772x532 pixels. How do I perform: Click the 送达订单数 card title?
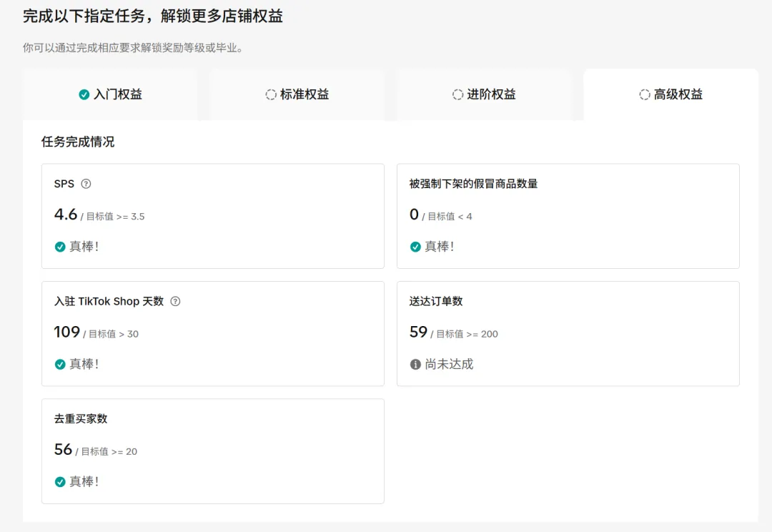[x=436, y=302]
